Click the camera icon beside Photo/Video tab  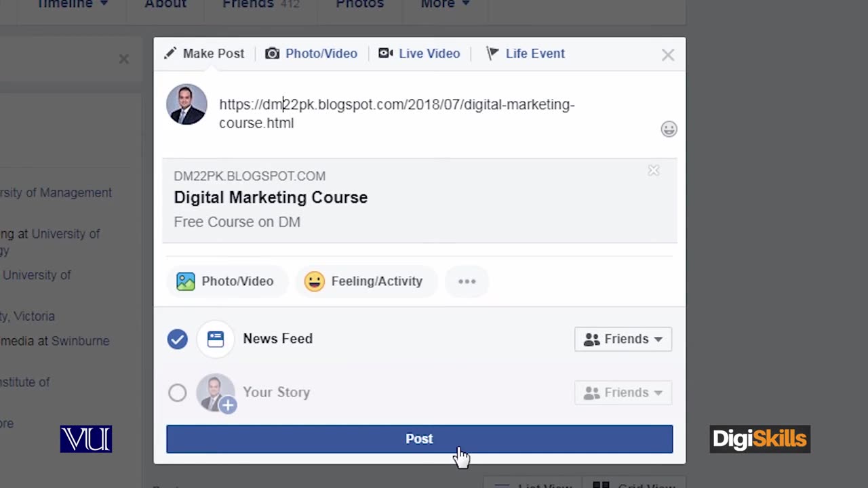tap(272, 54)
